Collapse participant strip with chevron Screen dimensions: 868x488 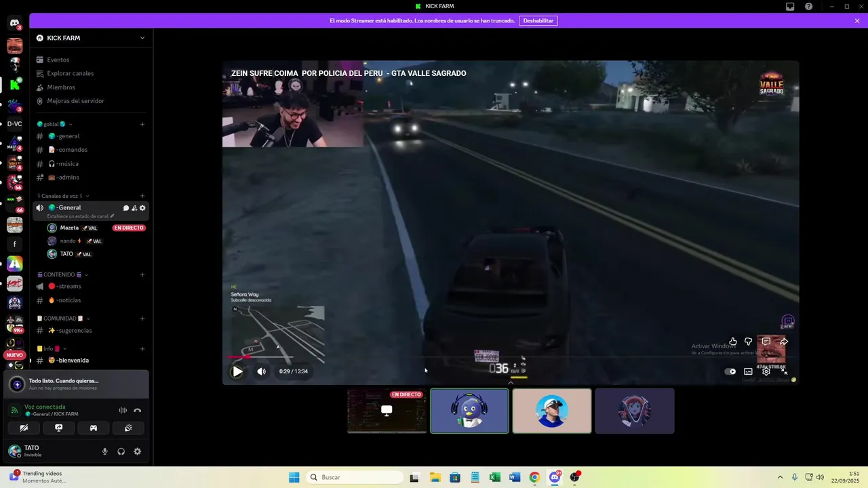[x=511, y=382]
